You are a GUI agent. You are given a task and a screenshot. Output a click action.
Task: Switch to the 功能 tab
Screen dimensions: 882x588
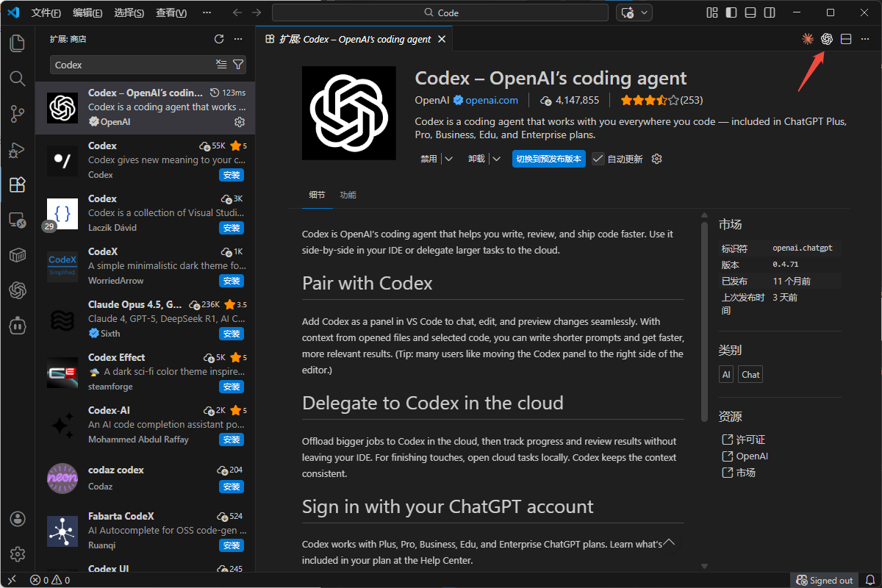click(x=348, y=195)
